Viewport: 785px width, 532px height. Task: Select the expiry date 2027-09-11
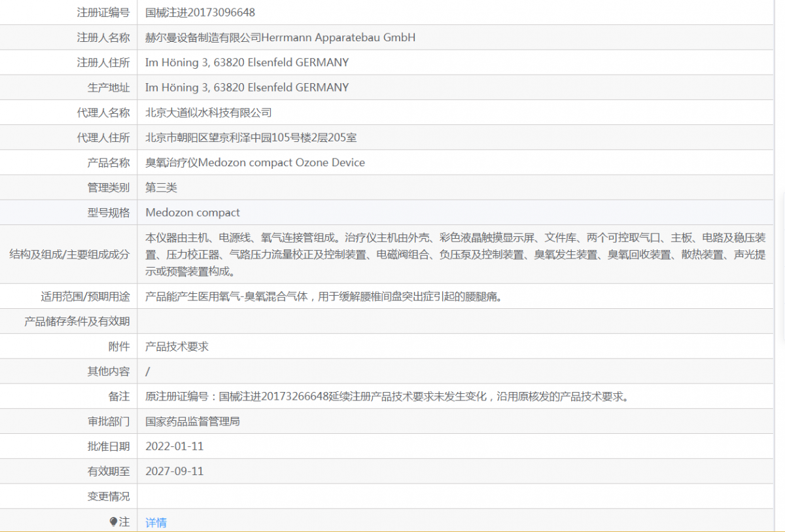tap(174, 471)
